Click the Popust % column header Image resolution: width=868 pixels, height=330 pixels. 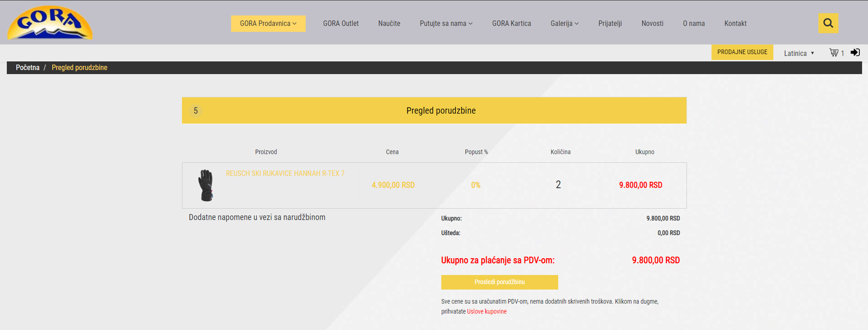pyautogui.click(x=476, y=152)
